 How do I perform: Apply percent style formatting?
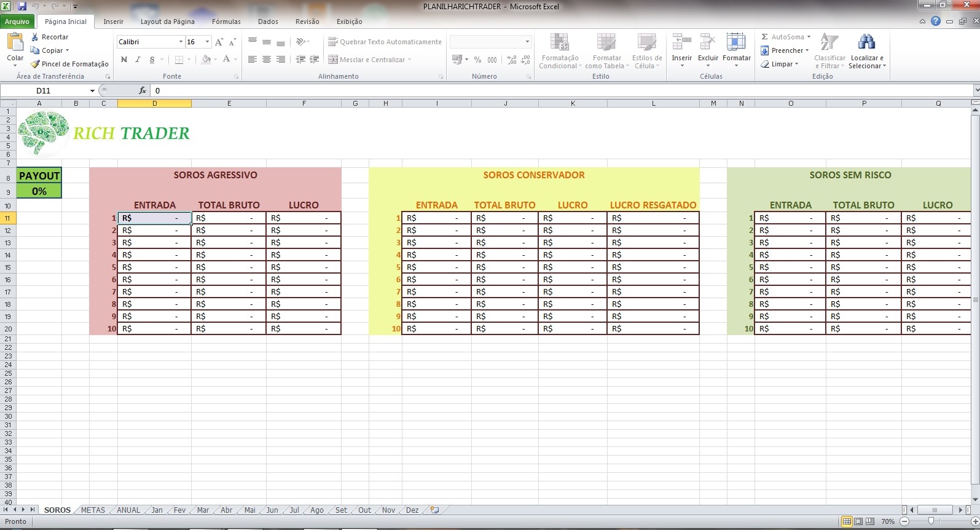click(477, 60)
